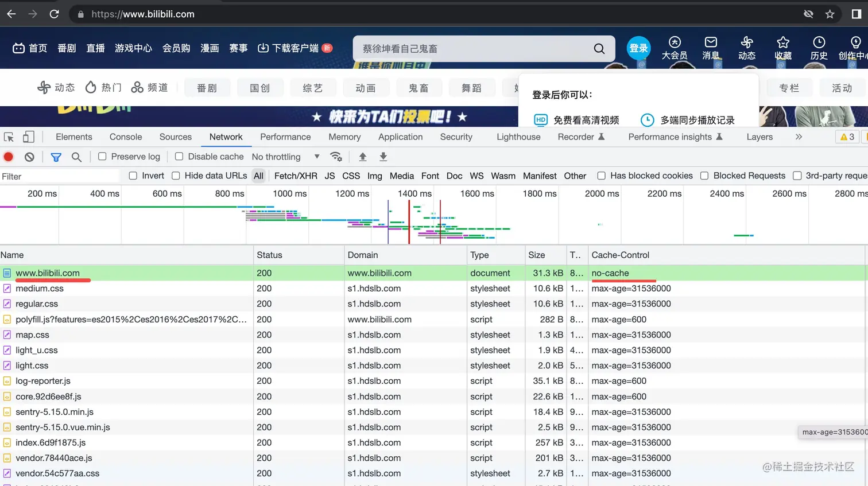Export HAR file with download arrow

point(383,157)
